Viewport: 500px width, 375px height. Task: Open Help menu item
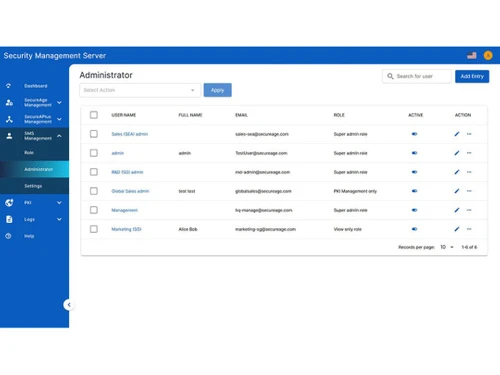[x=29, y=236]
